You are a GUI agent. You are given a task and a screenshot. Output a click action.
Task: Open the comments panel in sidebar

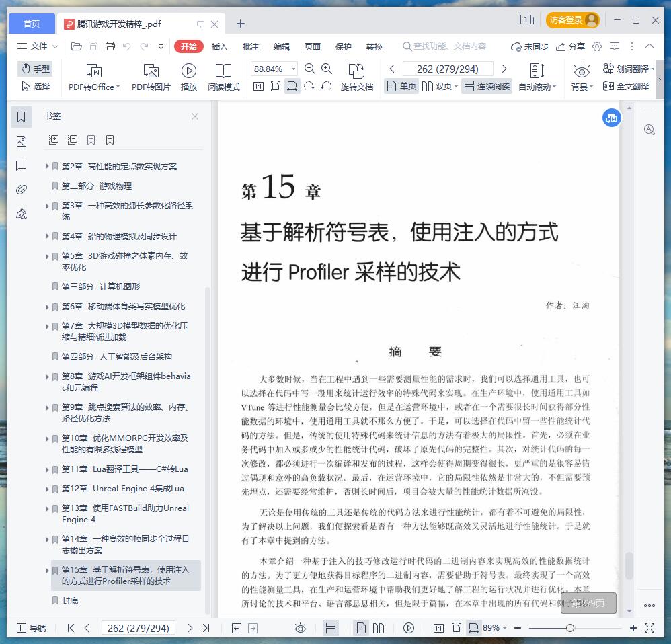pos(22,165)
